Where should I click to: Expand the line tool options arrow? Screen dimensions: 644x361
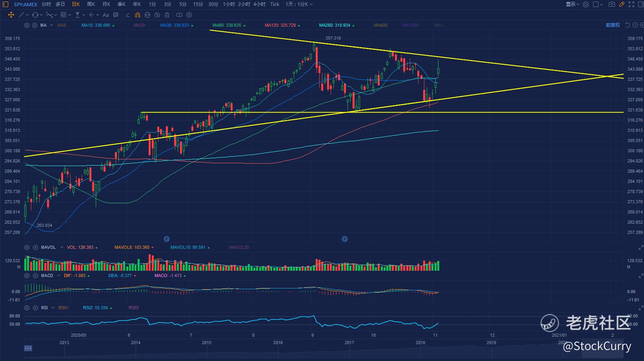tap(27, 15)
